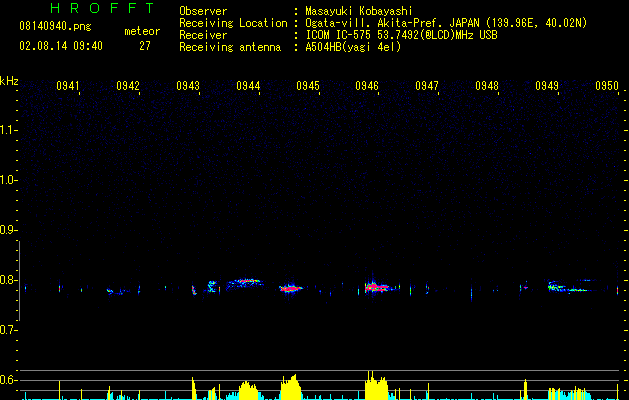Click the kHz axis label

click(x=9, y=81)
